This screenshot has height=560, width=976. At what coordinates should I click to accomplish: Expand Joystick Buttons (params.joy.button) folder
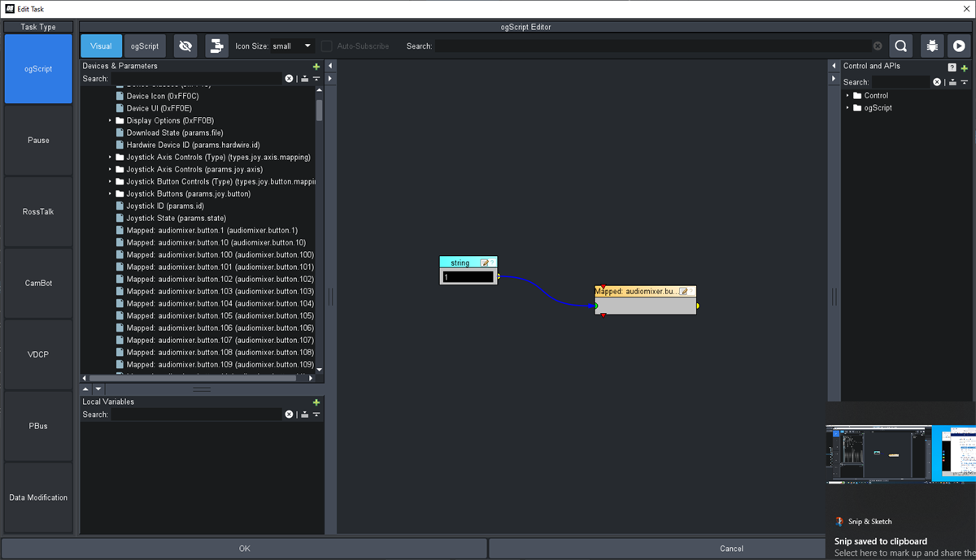pos(110,193)
